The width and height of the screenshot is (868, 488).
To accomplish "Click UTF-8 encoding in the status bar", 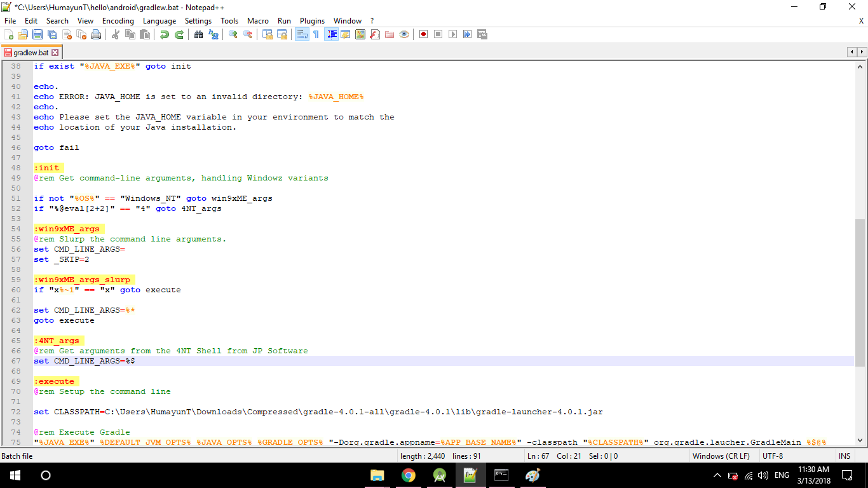I will click(773, 456).
